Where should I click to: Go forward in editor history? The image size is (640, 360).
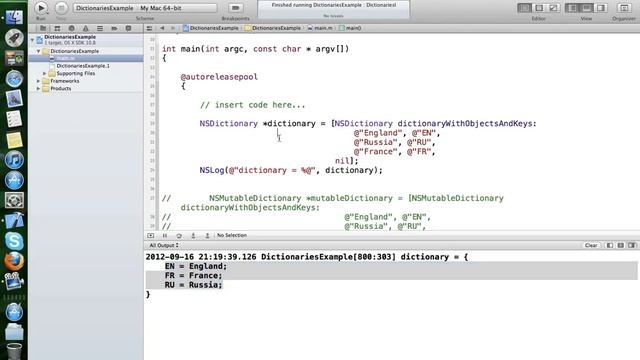click(x=173, y=28)
